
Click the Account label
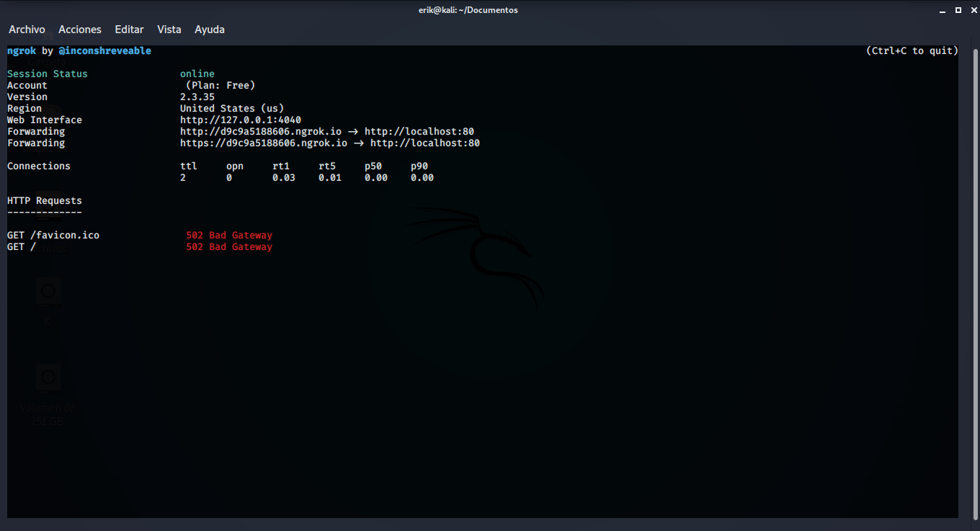tap(27, 86)
